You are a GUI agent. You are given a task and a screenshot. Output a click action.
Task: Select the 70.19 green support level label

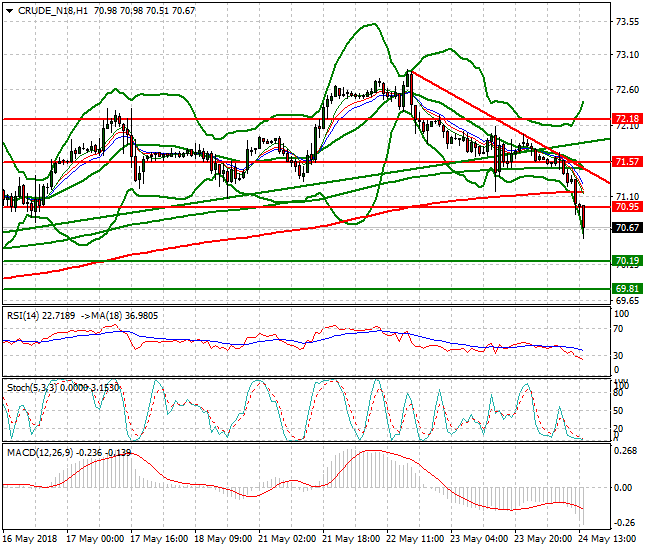627,261
